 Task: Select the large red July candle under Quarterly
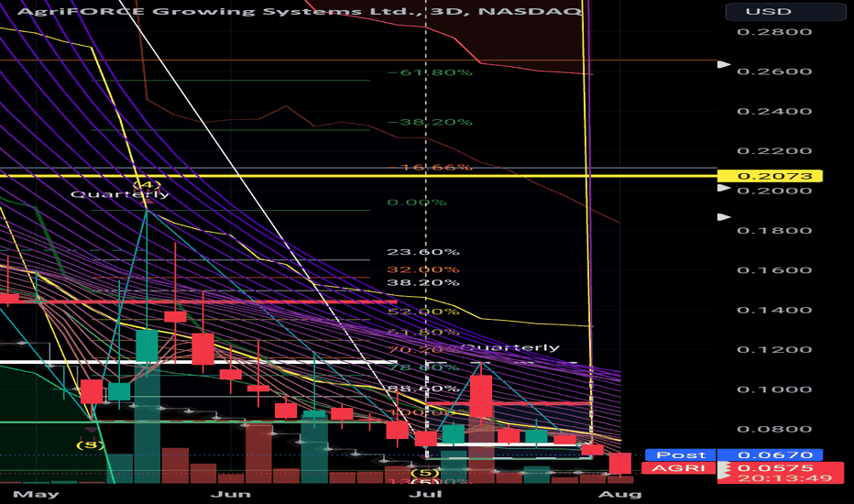tap(481, 397)
